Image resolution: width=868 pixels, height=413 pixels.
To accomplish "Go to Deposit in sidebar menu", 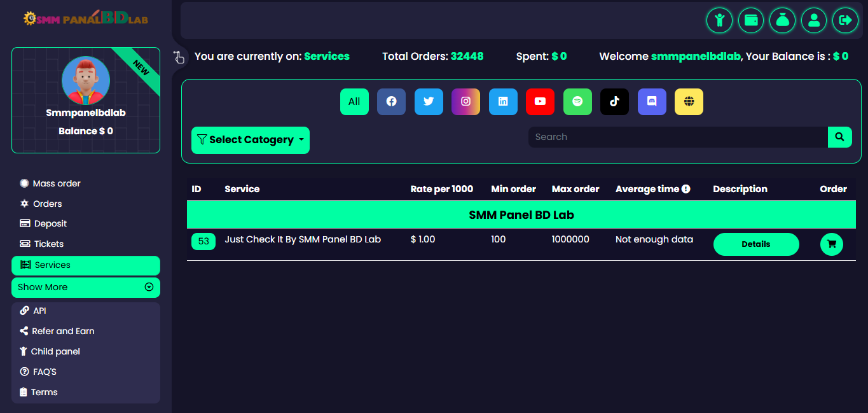I will (x=50, y=224).
